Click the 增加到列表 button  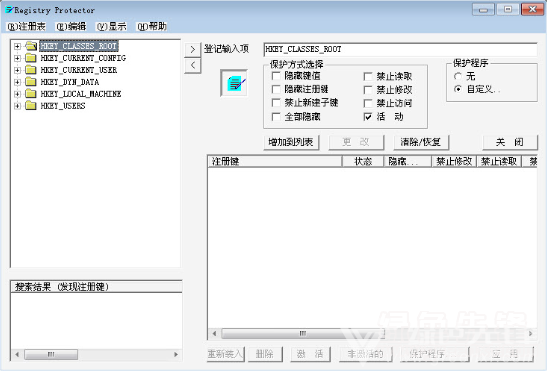coord(291,142)
